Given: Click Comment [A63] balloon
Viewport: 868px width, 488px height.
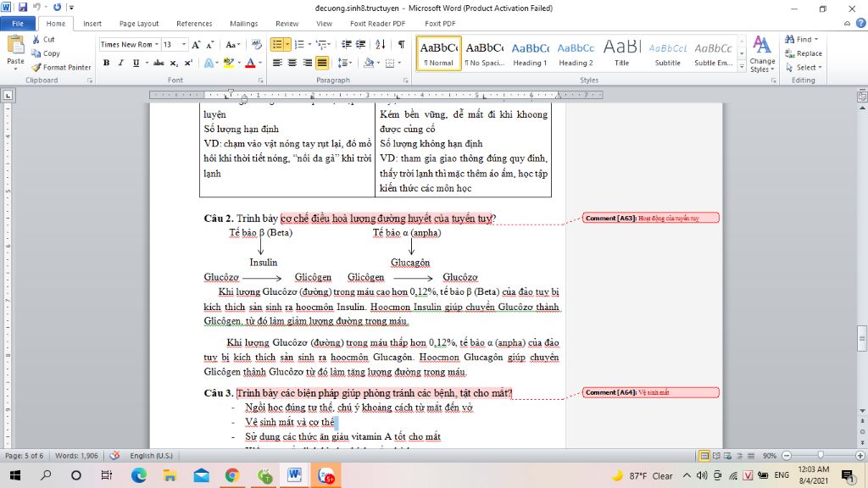Looking at the screenshot, I should pos(650,218).
